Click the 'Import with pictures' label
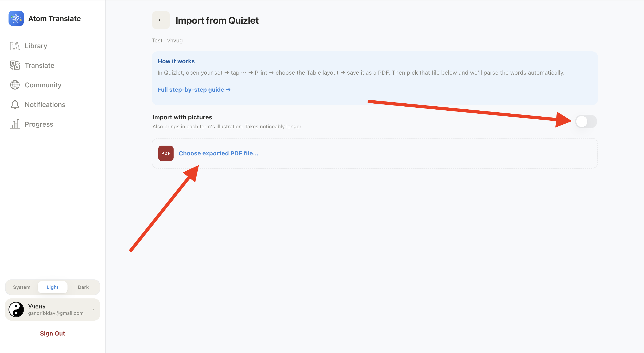Image resolution: width=644 pixels, height=353 pixels. click(182, 117)
